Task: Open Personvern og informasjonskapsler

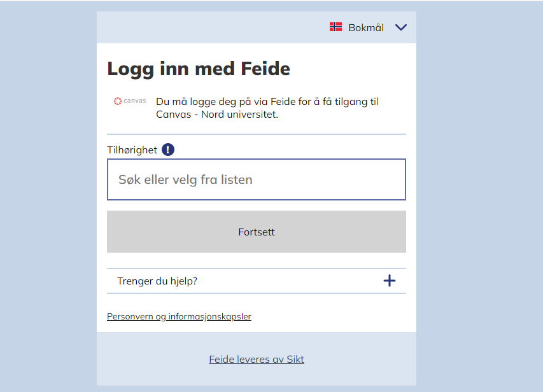Action: (x=179, y=316)
